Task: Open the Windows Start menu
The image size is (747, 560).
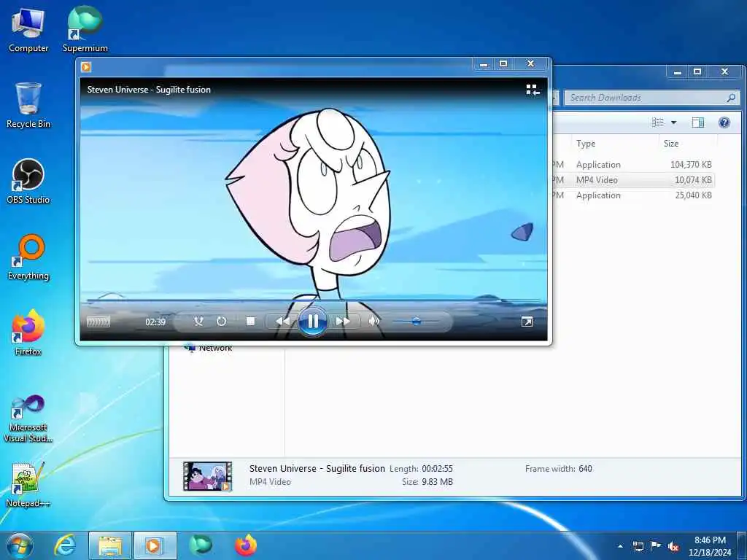Action: (20, 545)
